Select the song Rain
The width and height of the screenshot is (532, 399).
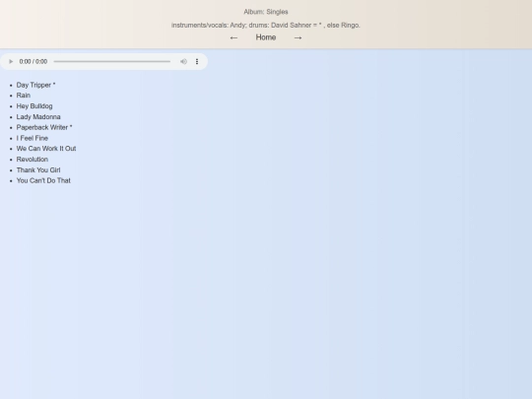(x=24, y=96)
